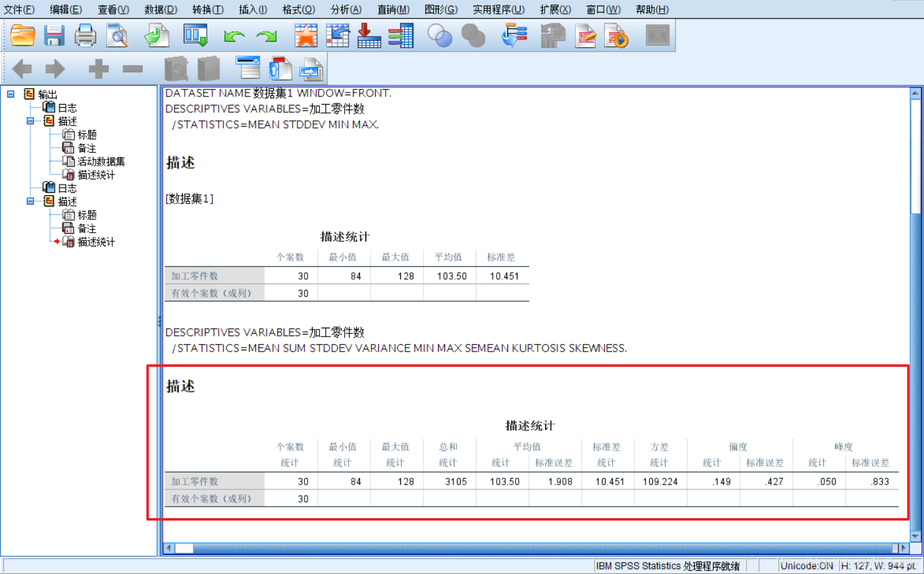Open the 文件(F) menu
Screen dimensions: 924x574
click(x=19, y=9)
